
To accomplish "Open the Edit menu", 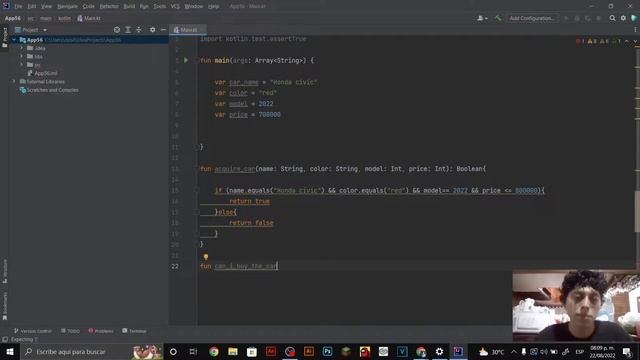I will [x=32, y=7].
